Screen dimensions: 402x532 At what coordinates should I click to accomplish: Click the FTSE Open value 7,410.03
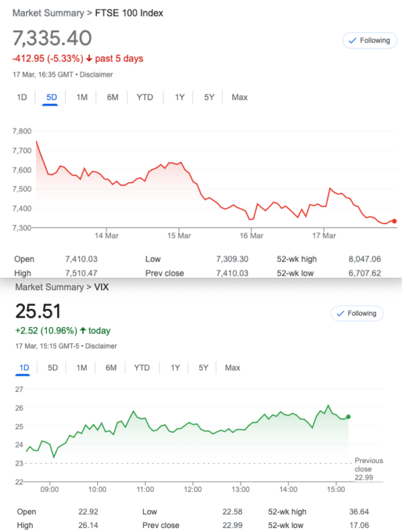(x=82, y=259)
